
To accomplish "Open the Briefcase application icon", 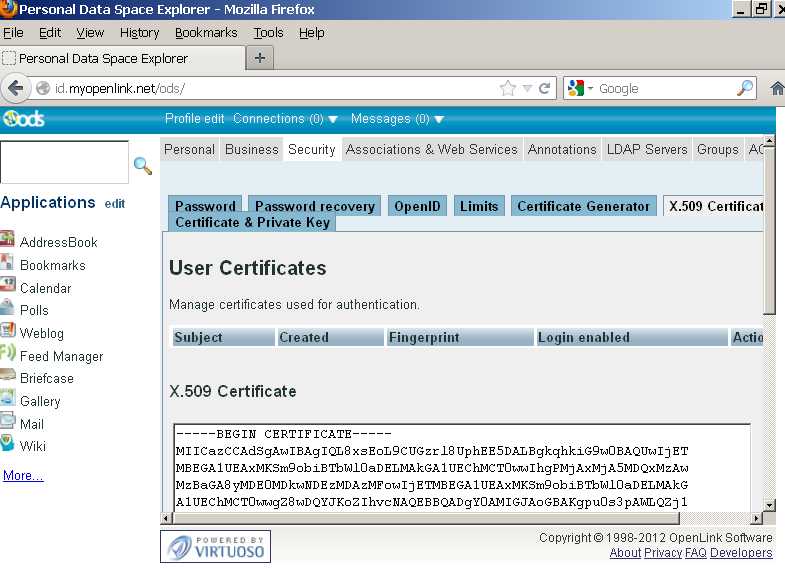I will (x=7, y=378).
